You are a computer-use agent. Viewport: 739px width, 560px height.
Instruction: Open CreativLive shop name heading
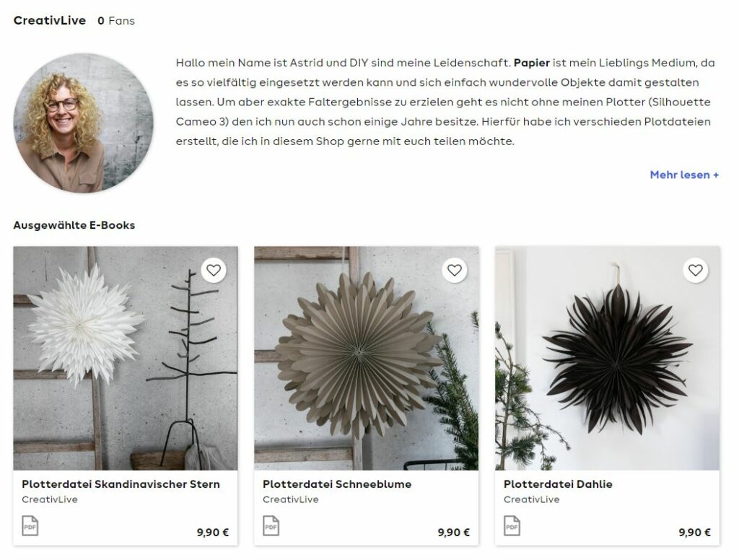pyautogui.click(x=50, y=20)
